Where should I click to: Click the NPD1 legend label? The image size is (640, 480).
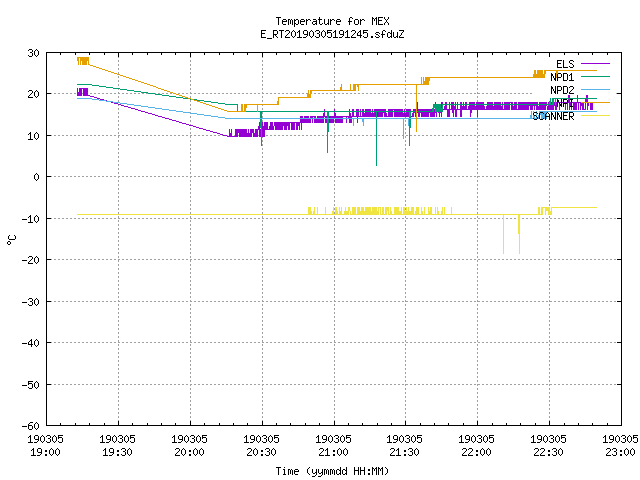[562, 77]
